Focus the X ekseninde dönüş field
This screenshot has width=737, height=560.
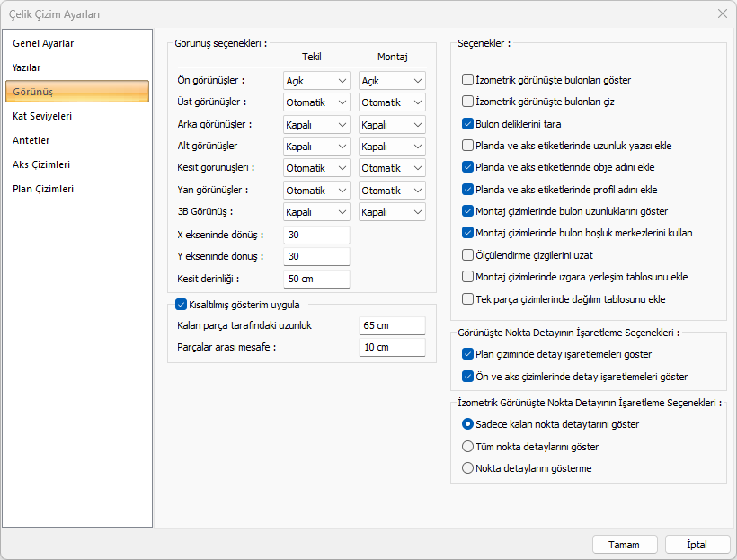pyautogui.click(x=316, y=235)
